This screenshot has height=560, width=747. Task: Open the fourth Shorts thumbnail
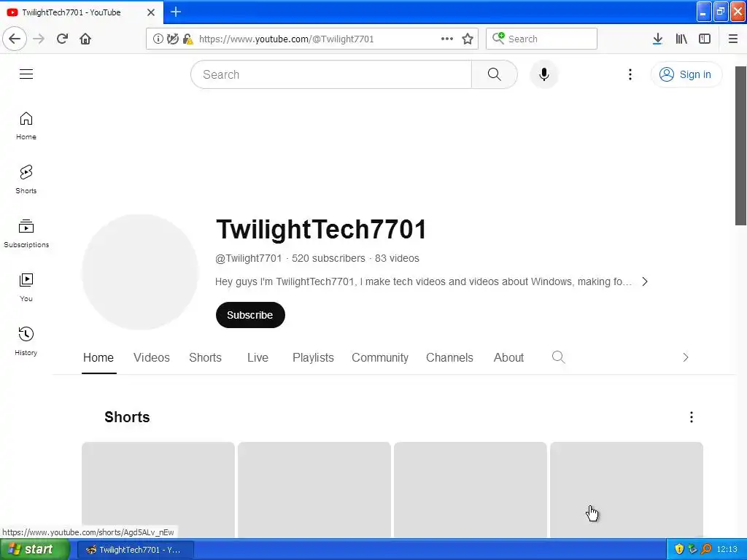pyautogui.click(x=627, y=490)
